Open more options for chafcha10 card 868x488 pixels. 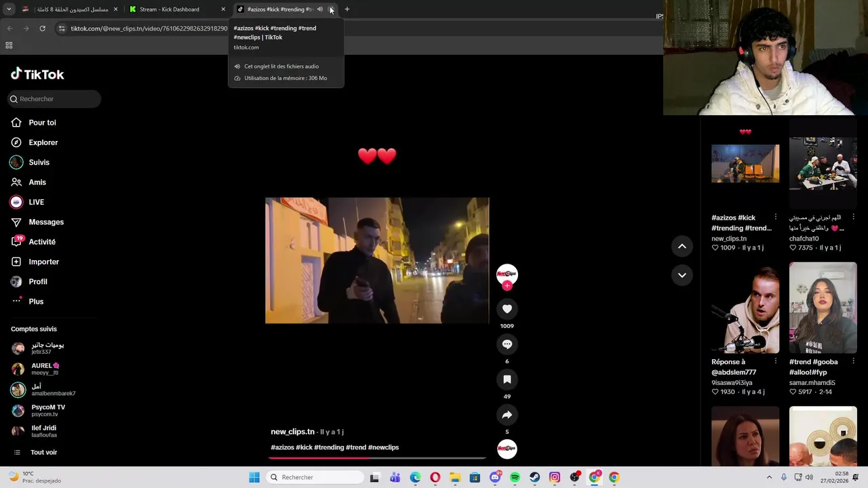coord(853,217)
